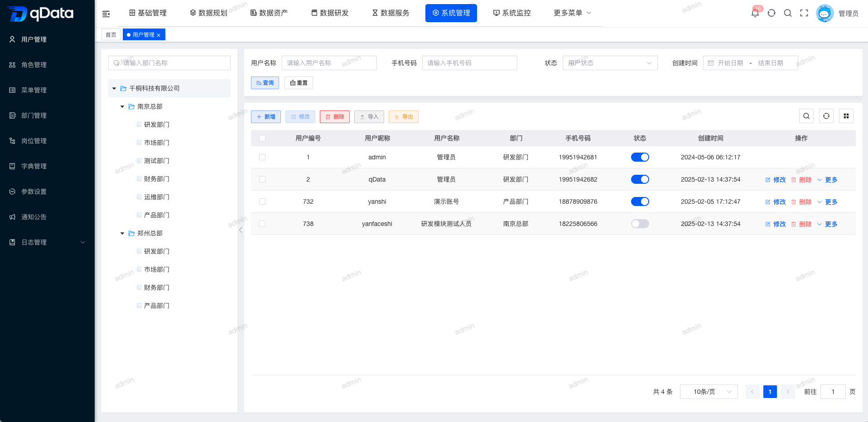Screen dimensions: 868x422
Task: Click the 导出 export button
Action: pyautogui.click(x=404, y=117)
